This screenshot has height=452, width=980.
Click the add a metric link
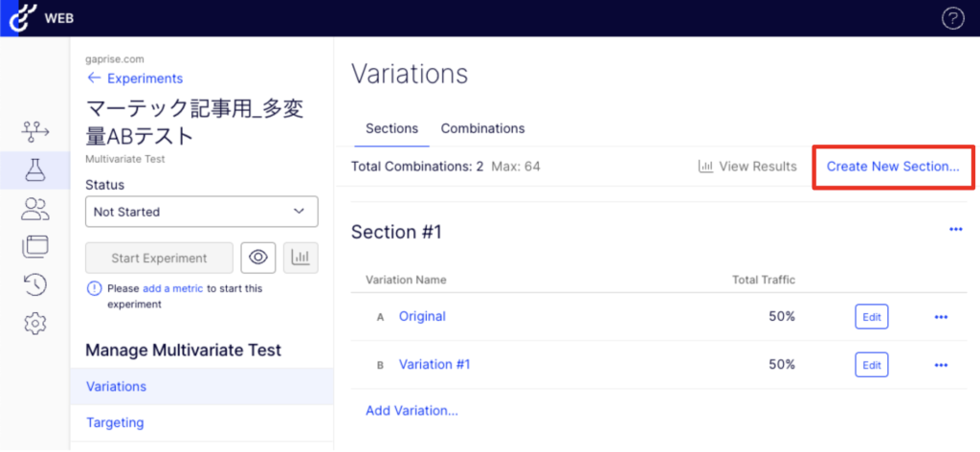click(172, 288)
